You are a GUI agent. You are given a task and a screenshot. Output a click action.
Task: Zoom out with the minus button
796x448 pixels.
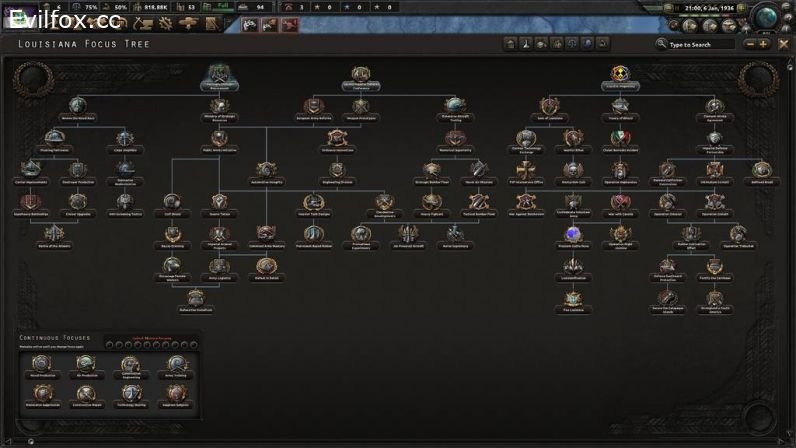click(748, 44)
